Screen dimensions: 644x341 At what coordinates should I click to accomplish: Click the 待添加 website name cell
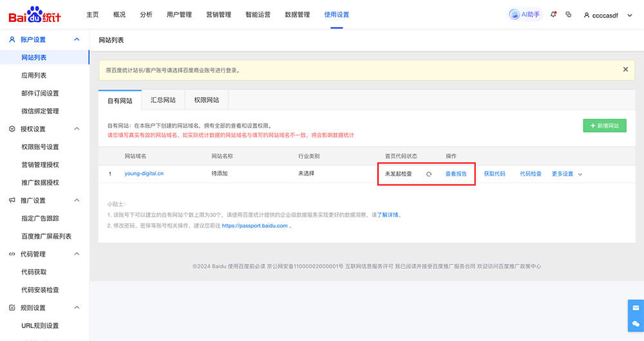point(220,174)
